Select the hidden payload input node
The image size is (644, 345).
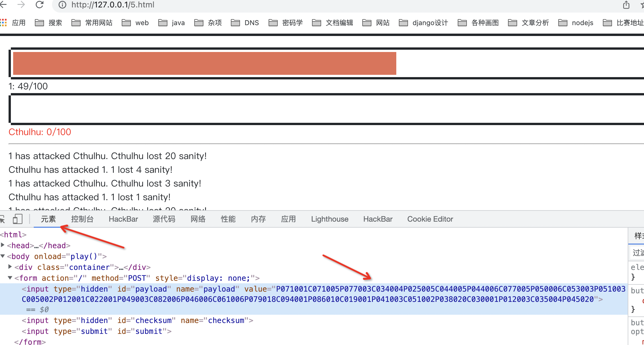[x=313, y=299]
